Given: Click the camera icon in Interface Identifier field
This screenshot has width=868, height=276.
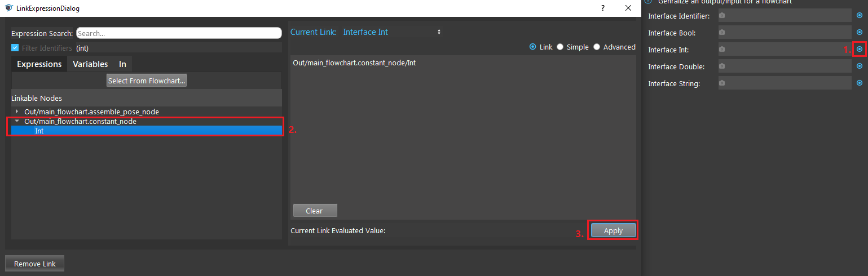Looking at the screenshot, I should point(722,16).
